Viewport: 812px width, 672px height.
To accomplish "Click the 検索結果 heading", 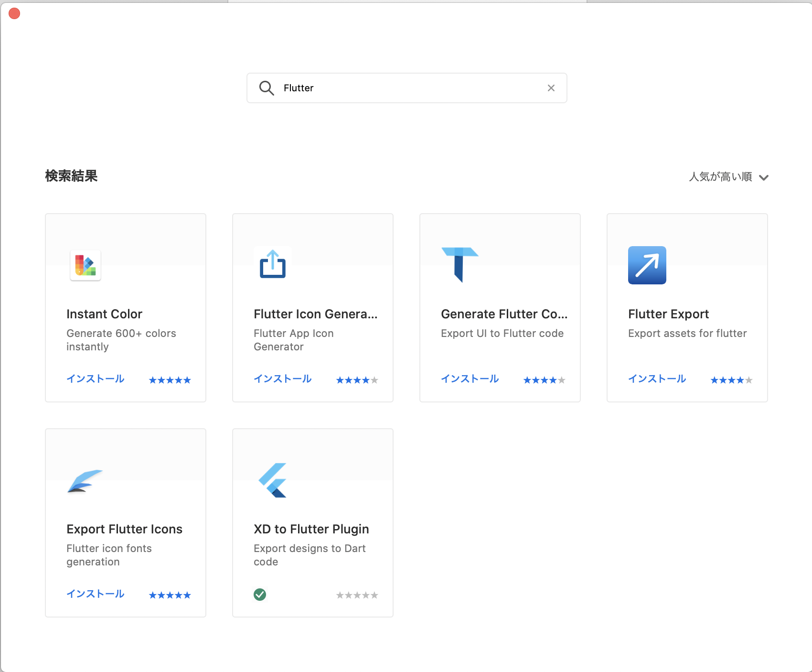I will tap(72, 176).
